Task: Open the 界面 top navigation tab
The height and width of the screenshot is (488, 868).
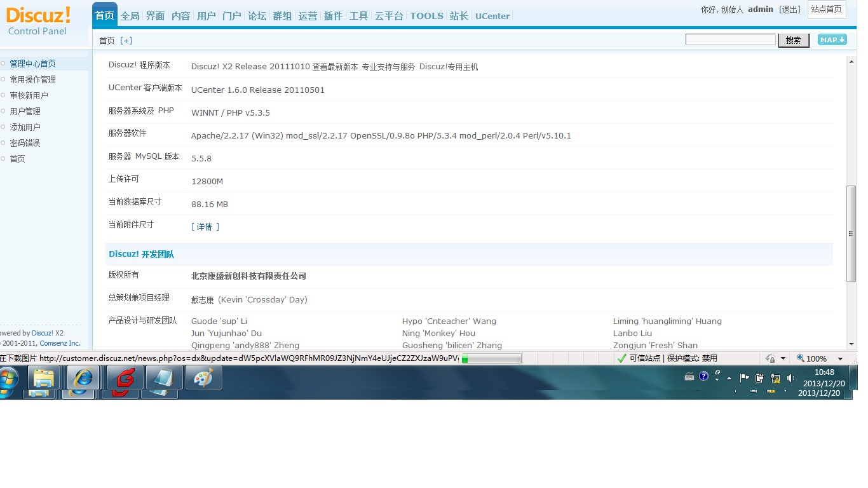Action: click(155, 16)
